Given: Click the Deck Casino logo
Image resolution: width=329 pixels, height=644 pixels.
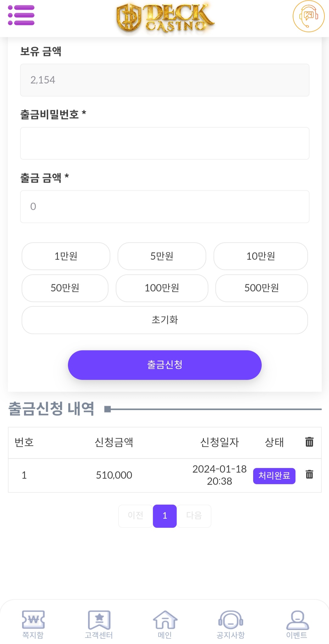Looking at the screenshot, I should tap(165, 18).
